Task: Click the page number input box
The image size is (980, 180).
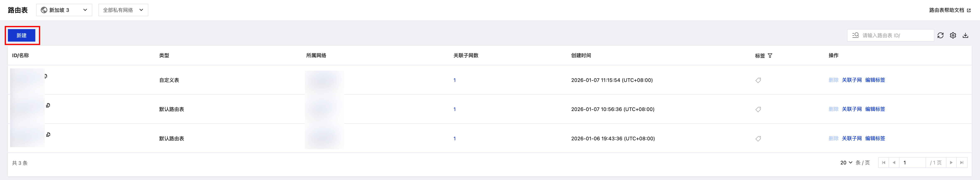Action: (x=912, y=163)
